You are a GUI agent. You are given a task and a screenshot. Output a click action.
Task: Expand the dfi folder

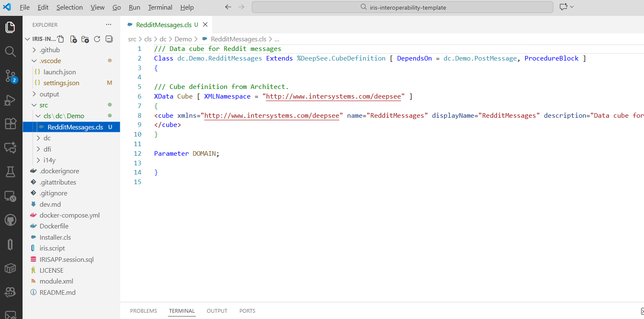tap(47, 149)
